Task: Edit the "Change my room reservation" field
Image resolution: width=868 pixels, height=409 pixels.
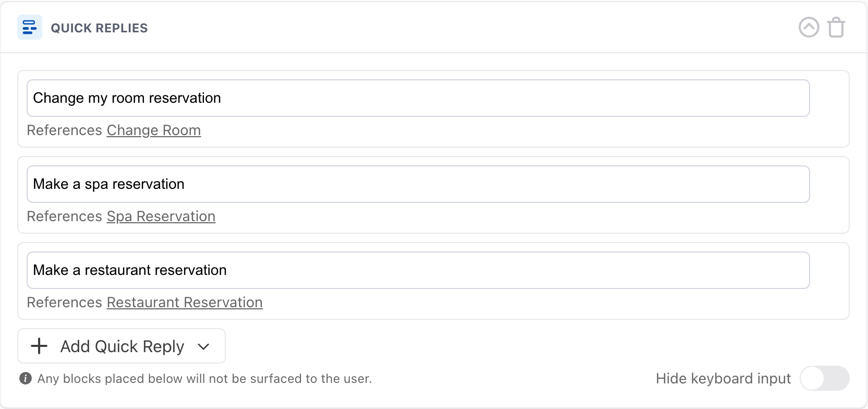Action: point(417,98)
